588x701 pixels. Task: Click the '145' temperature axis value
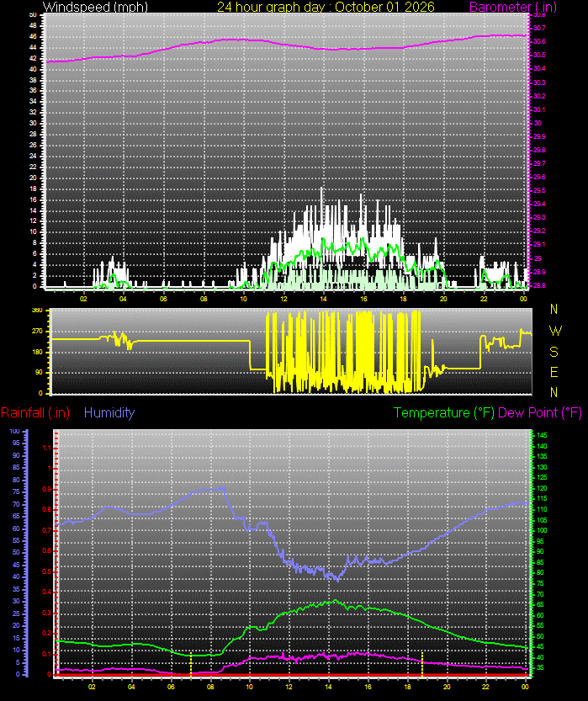coord(542,435)
